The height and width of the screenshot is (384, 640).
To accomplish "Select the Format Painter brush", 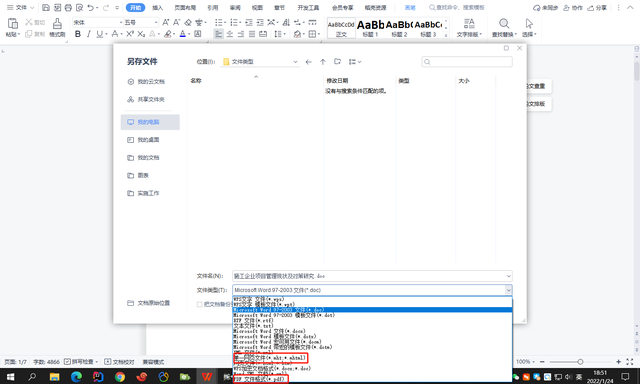I will 57,24.
